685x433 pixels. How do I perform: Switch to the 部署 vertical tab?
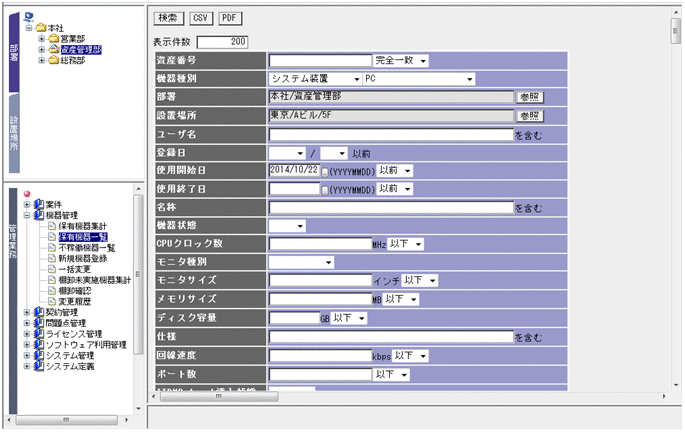click(x=14, y=52)
